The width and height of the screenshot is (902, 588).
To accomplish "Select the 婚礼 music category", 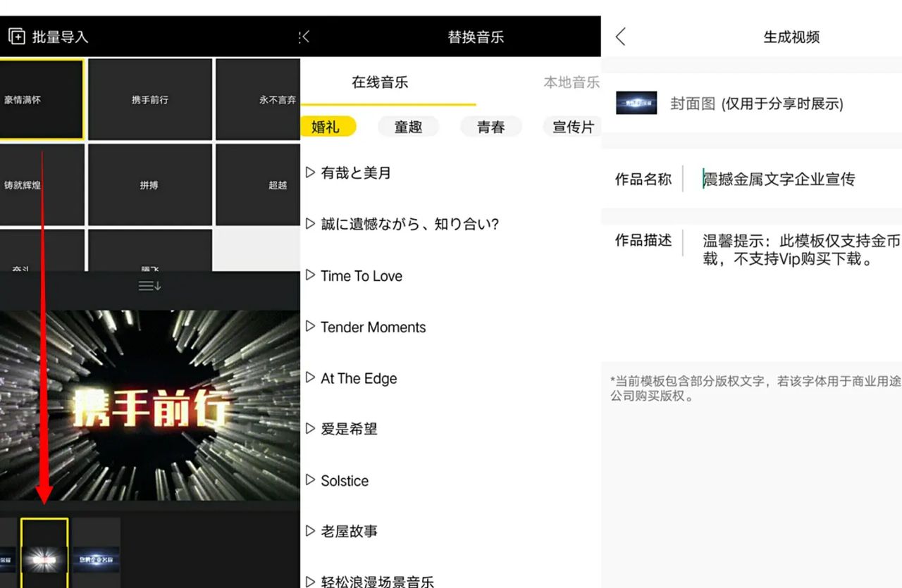I will (x=328, y=127).
